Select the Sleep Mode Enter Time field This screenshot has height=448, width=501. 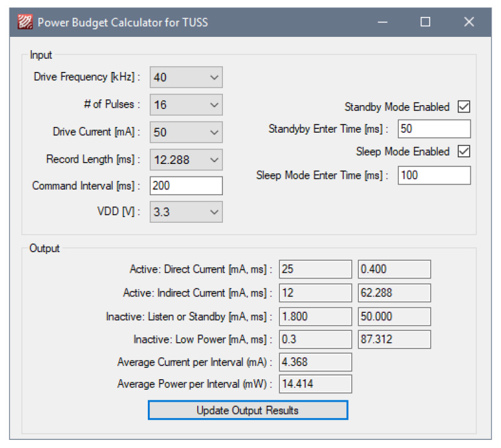(433, 175)
